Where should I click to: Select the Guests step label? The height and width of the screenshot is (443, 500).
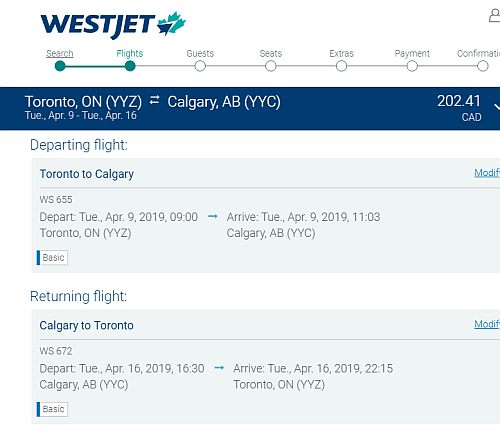tap(200, 53)
